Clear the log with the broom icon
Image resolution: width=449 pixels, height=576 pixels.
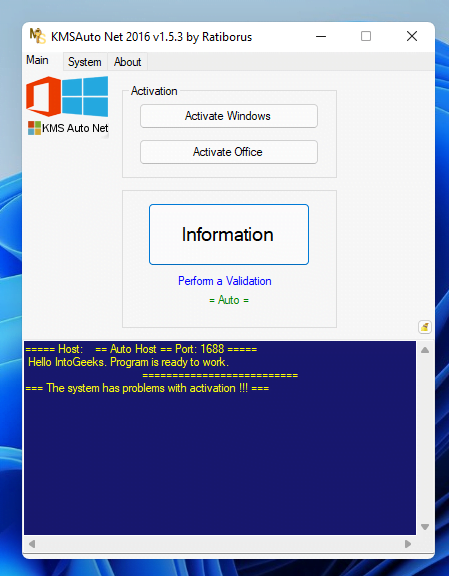pyautogui.click(x=425, y=327)
